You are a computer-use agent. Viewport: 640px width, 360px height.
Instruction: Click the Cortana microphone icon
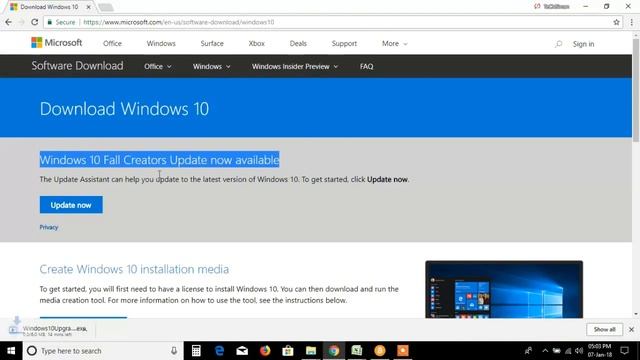tap(174, 351)
